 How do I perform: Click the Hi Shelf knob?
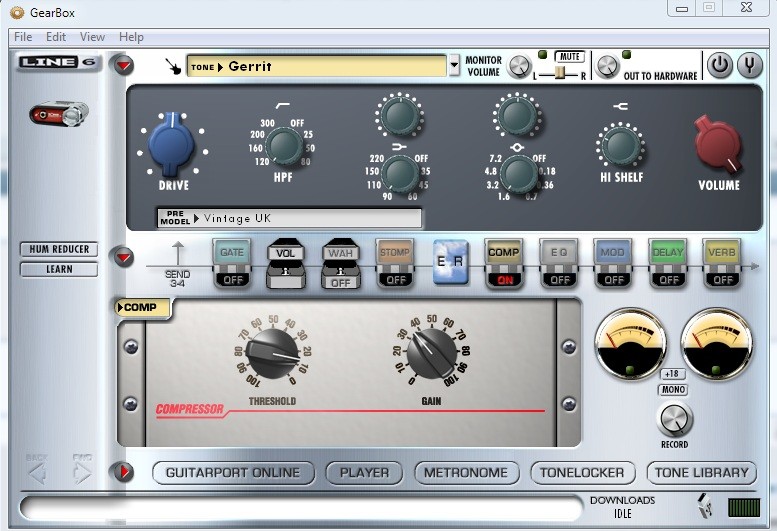point(621,146)
